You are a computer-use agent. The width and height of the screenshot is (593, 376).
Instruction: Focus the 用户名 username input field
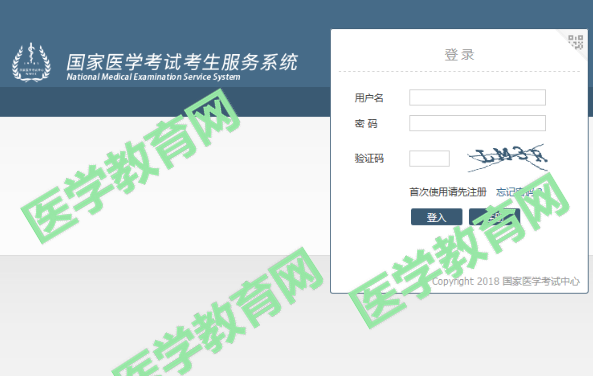(477, 98)
